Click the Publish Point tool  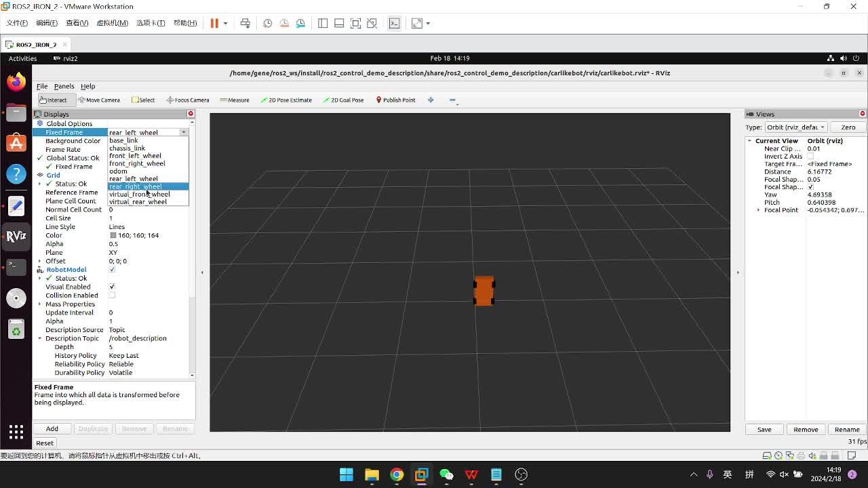(x=395, y=100)
